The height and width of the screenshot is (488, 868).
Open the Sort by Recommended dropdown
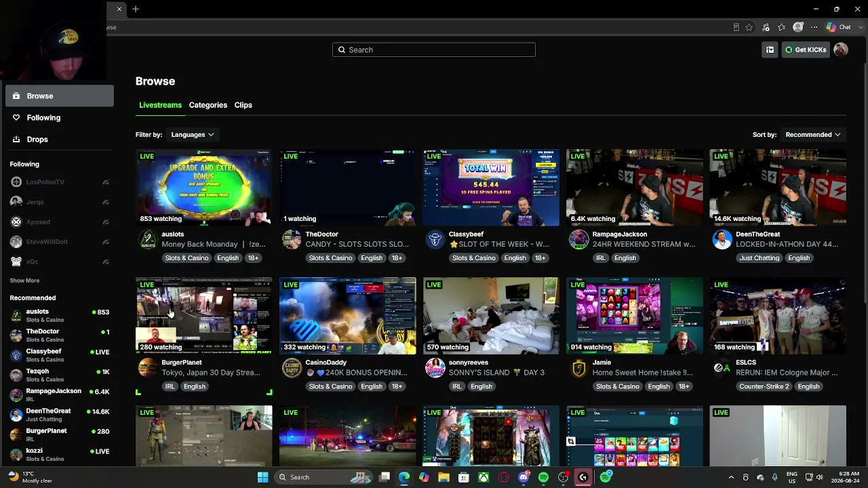(812, 135)
